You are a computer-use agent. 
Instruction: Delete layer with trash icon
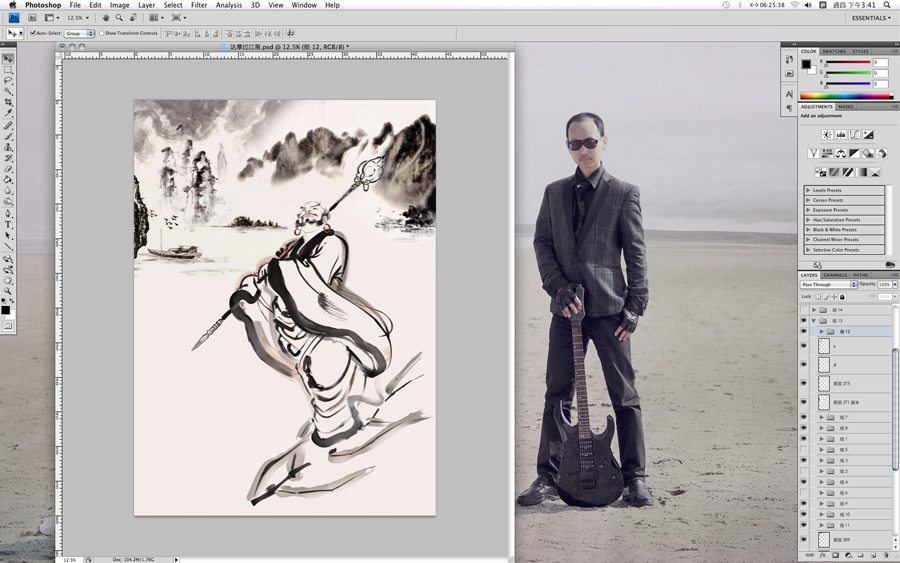(x=886, y=556)
